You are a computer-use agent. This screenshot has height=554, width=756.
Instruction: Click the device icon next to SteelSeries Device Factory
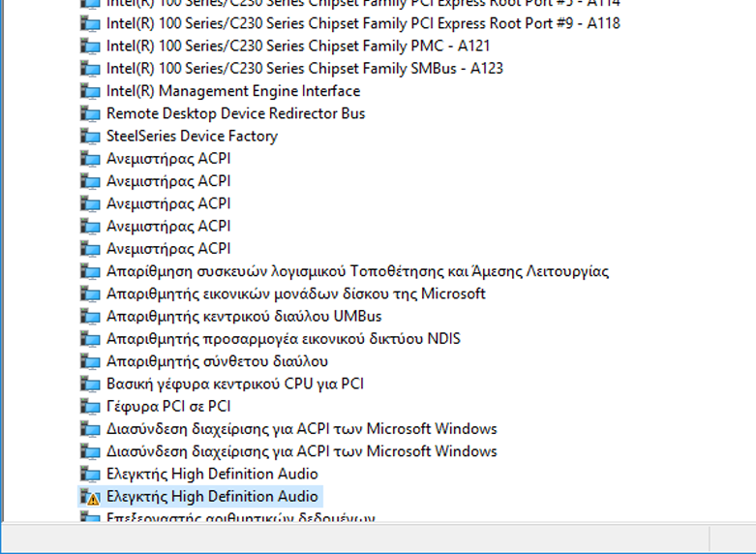tap(90, 137)
